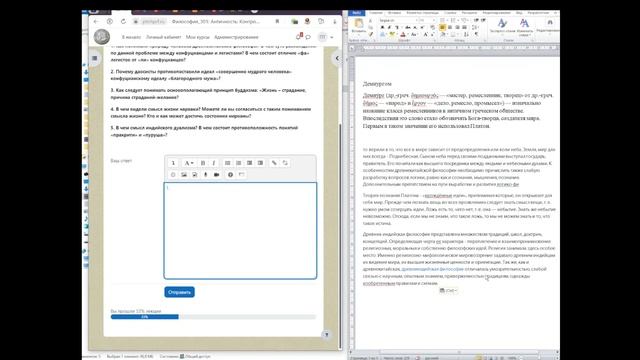Click Sort button in Word ribbon

click(x=466, y=34)
